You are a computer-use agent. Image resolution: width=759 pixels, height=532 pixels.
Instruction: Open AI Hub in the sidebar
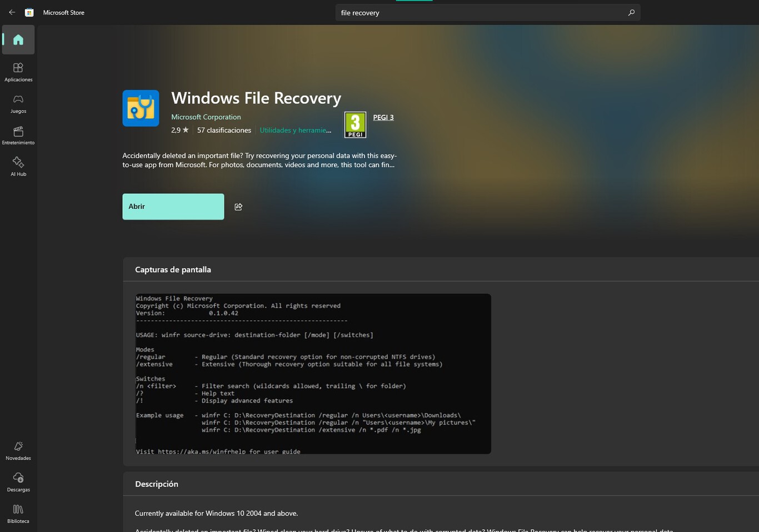tap(18, 167)
